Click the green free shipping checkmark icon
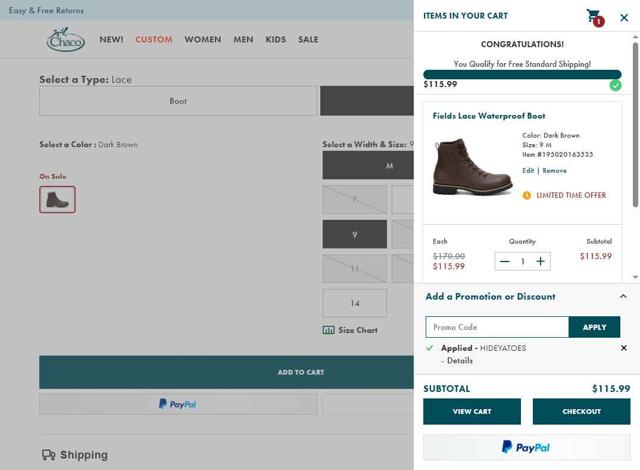This screenshot has height=470, width=640. coord(615,85)
